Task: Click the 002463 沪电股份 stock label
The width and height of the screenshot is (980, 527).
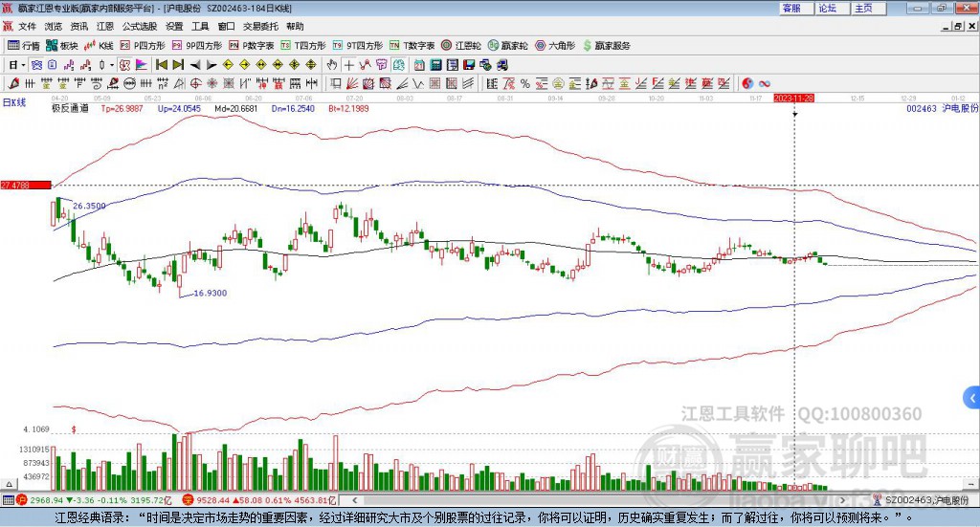Action: tap(942, 108)
